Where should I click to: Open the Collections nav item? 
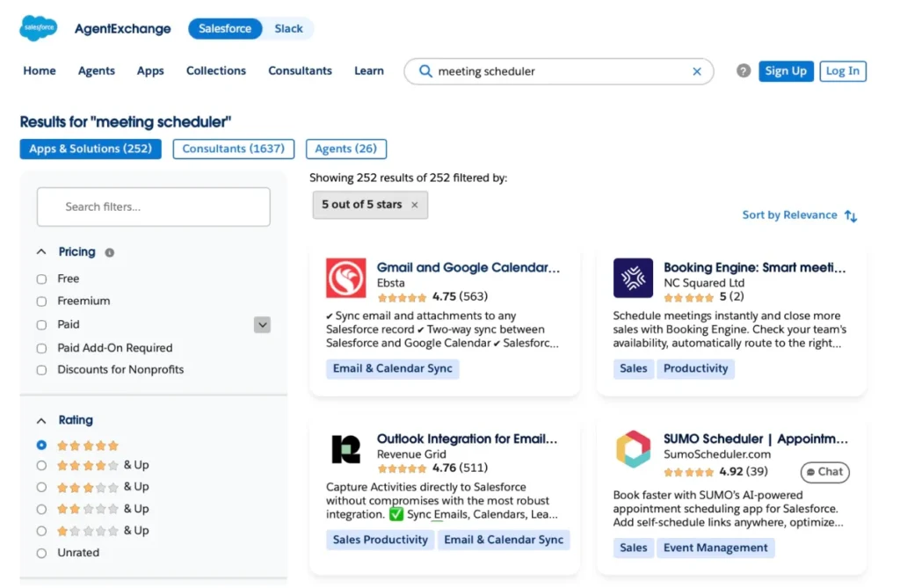[216, 70]
